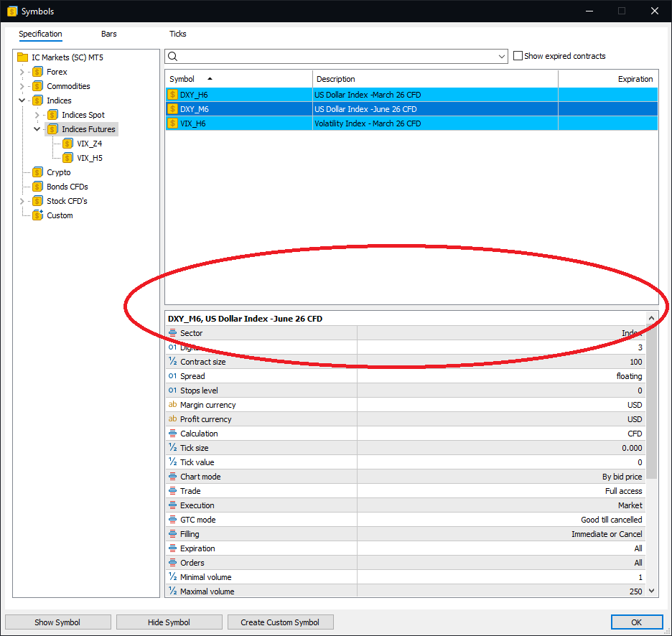The height and width of the screenshot is (636, 672).
Task: Click the search magnifier icon
Action: click(x=173, y=56)
